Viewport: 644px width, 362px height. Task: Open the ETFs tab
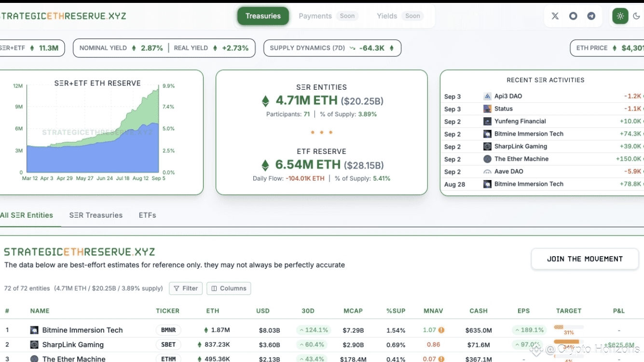click(147, 215)
